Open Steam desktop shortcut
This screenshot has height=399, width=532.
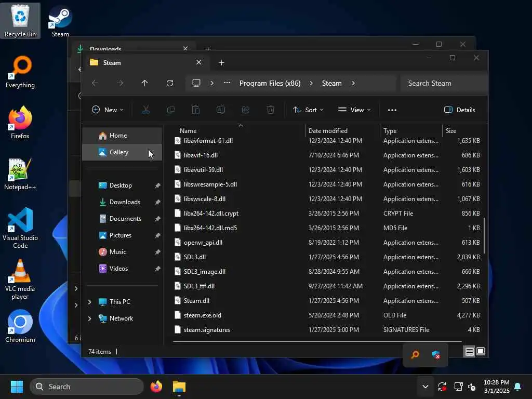tap(60, 21)
